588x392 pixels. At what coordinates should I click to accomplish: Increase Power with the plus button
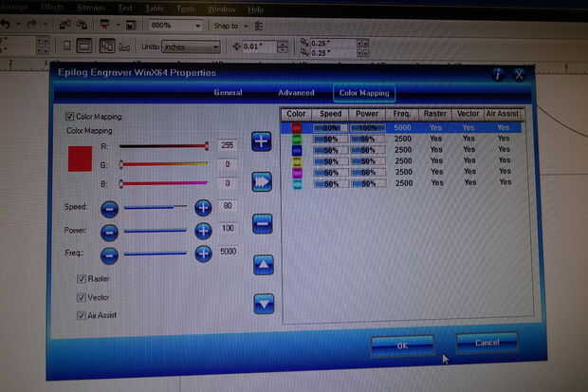coord(204,231)
